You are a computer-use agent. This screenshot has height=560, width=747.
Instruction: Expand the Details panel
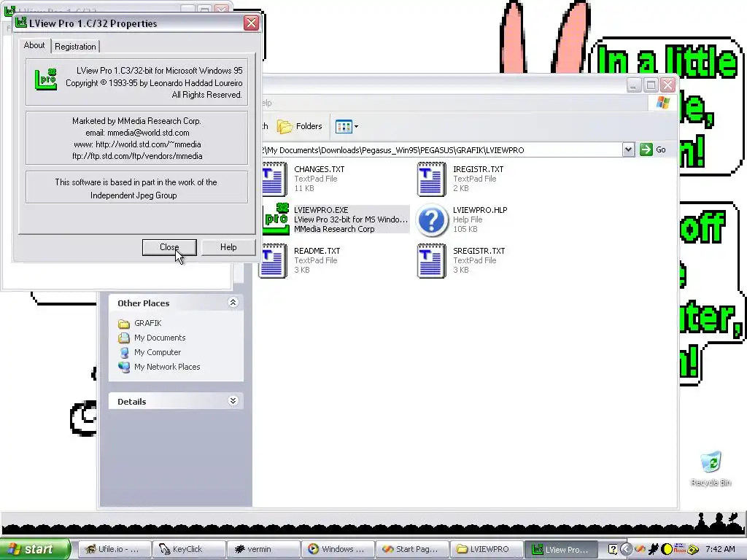point(233,401)
